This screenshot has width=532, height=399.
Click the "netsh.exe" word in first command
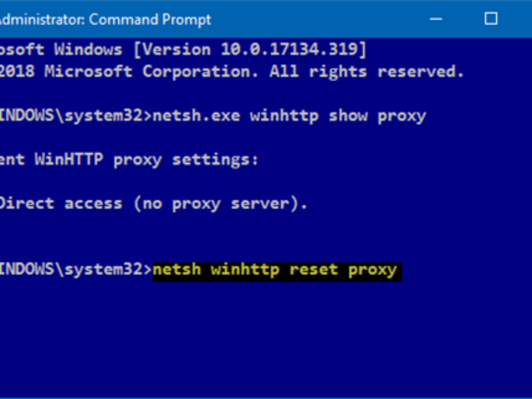coord(196,116)
